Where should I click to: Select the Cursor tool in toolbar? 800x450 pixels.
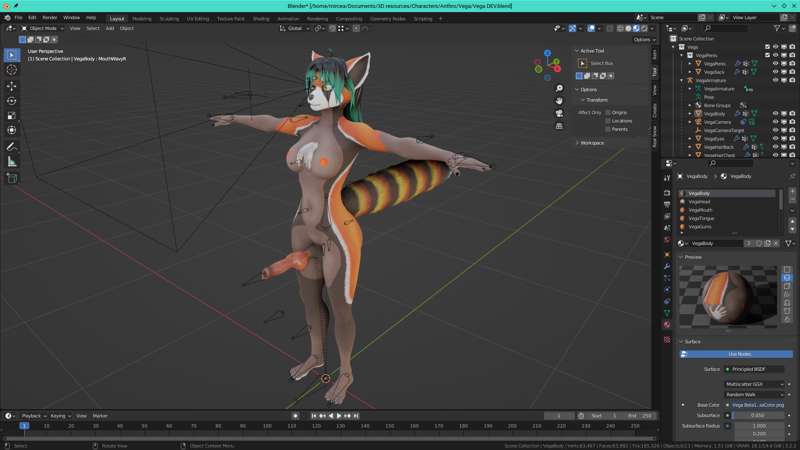tap(12, 70)
